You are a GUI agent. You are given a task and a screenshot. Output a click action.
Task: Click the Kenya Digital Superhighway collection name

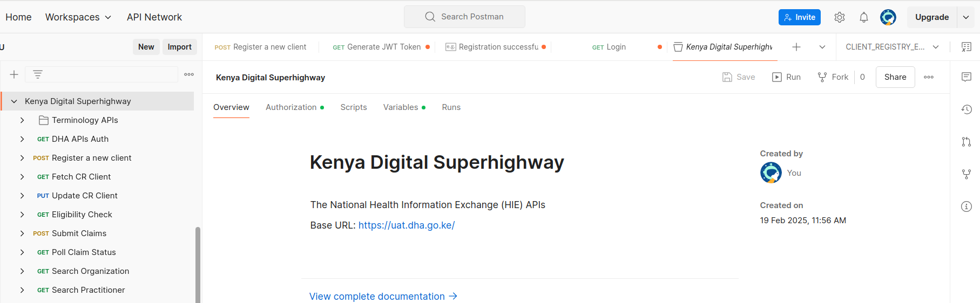pos(78,101)
